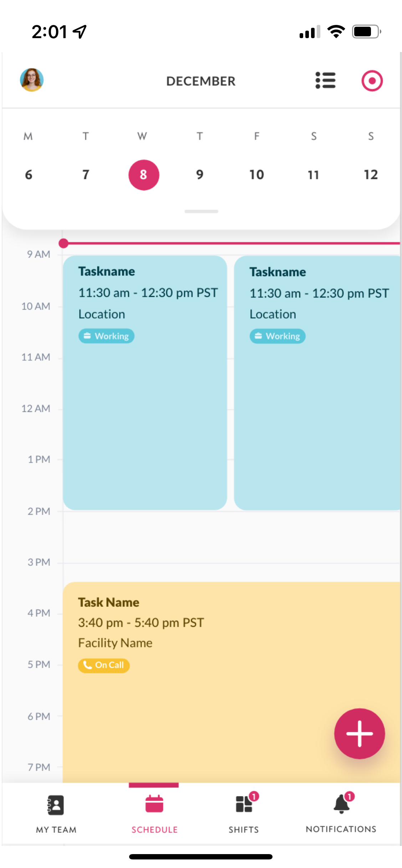Select Tuesday 7 in the week strip

coord(86,175)
